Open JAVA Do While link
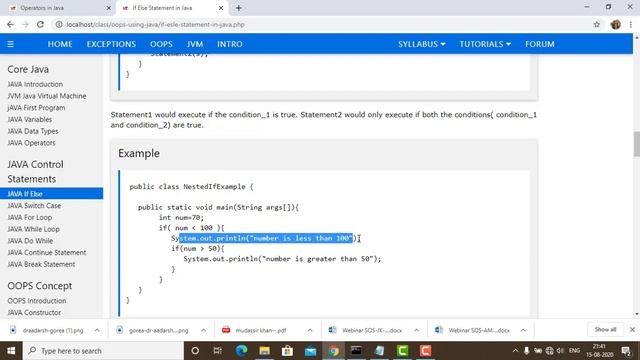Image resolution: width=640 pixels, height=360 pixels. pos(30,241)
